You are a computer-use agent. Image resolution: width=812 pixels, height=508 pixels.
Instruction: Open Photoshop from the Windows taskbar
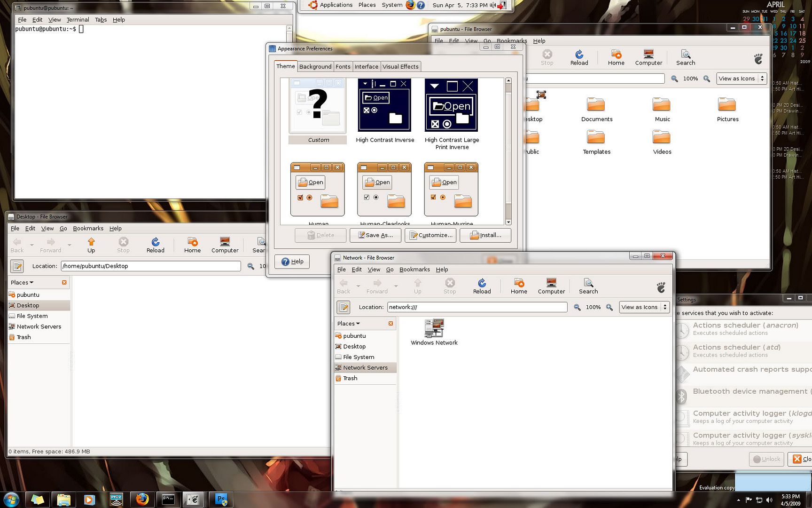[x=221, y=499]
